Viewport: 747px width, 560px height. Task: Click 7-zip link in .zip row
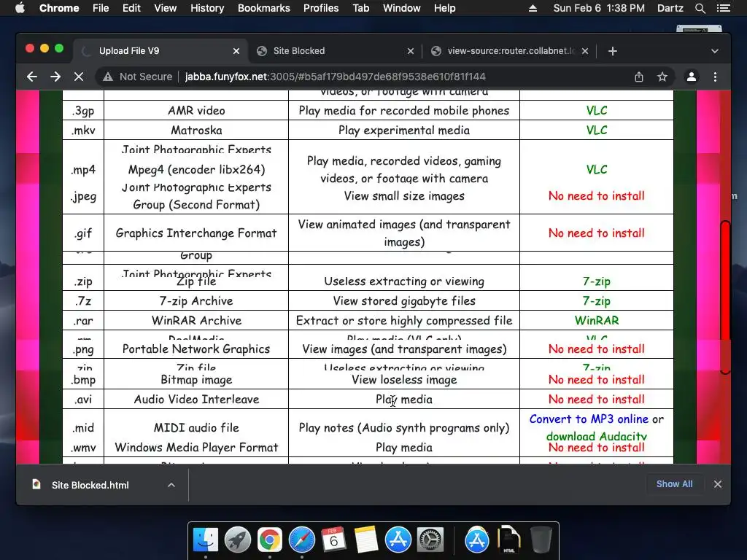coord(597,281)
